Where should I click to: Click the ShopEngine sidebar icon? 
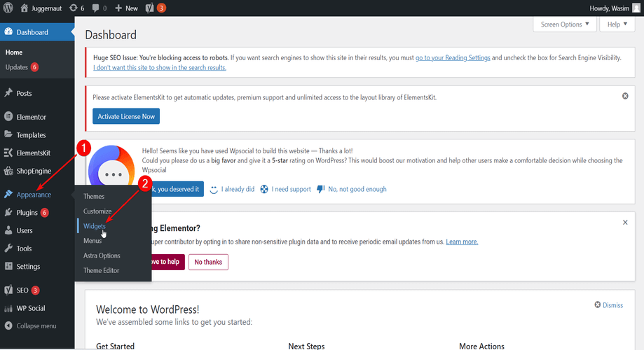pyautogui.click(x=8, y=171)
